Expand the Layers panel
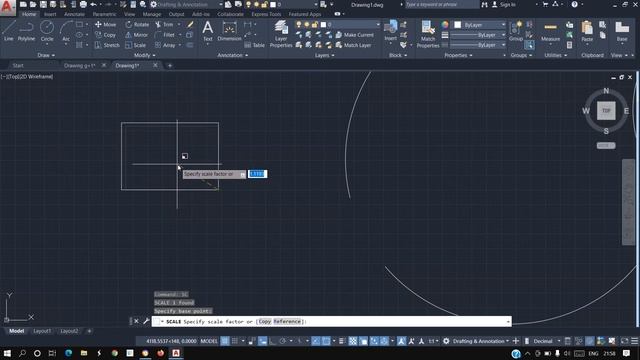The image size is (640, 360). point(324,55)
